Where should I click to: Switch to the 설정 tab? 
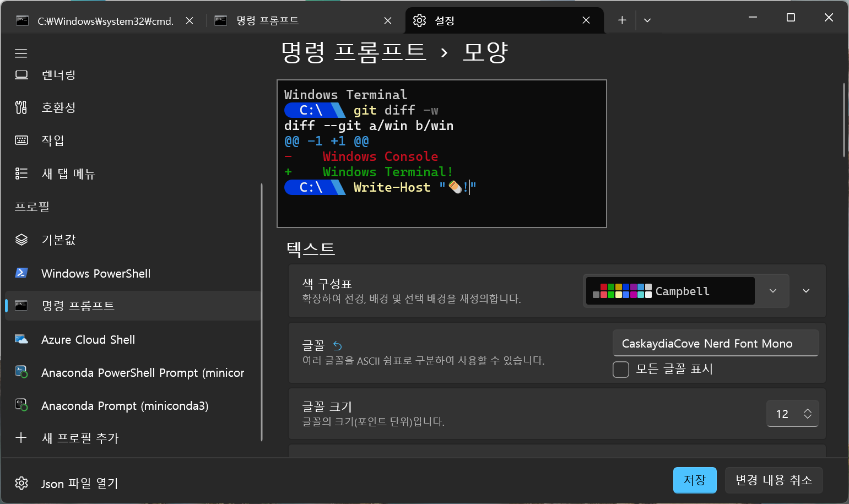coord(504,20)
